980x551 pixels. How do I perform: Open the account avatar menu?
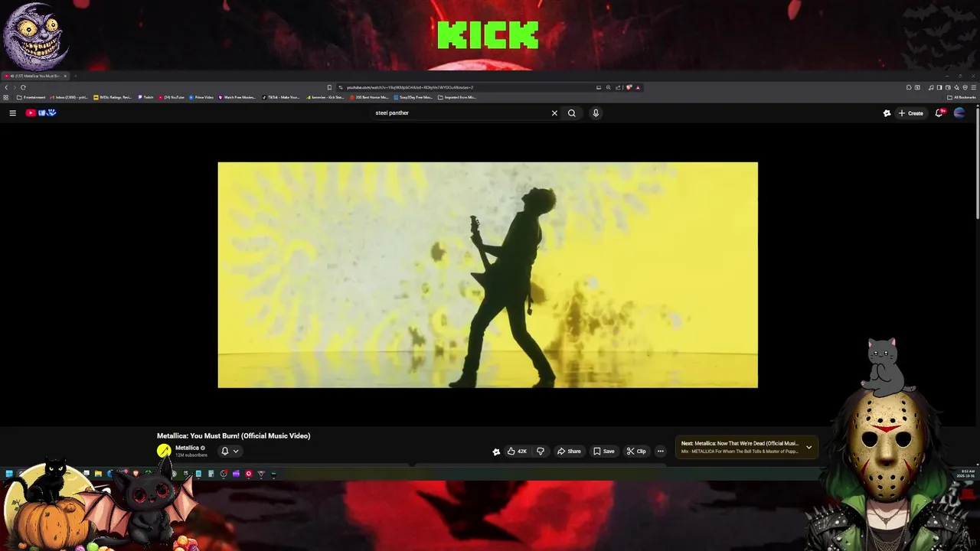[x=959, y=112]
